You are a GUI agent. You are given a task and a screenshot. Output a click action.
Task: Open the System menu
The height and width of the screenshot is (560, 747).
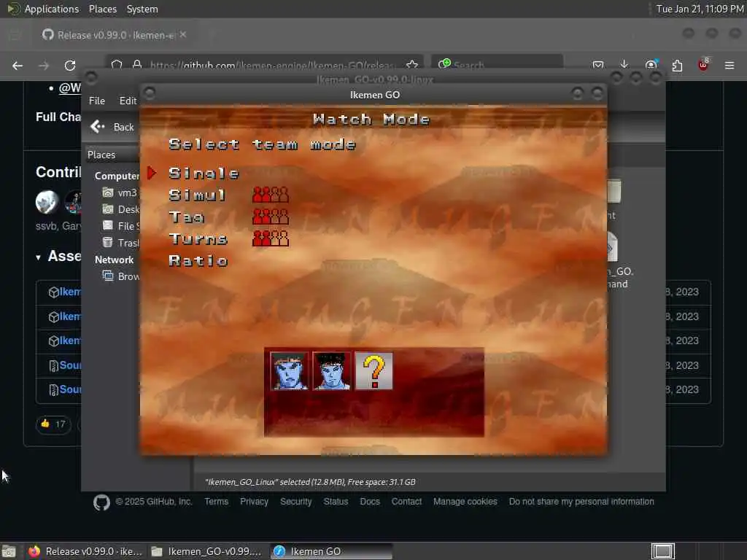point(142,9)
